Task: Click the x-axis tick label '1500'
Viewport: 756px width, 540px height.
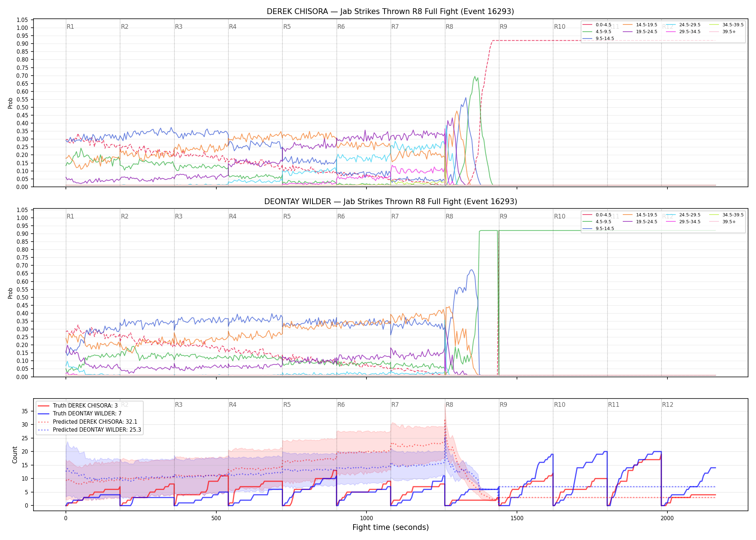Action: click(517, 518)
